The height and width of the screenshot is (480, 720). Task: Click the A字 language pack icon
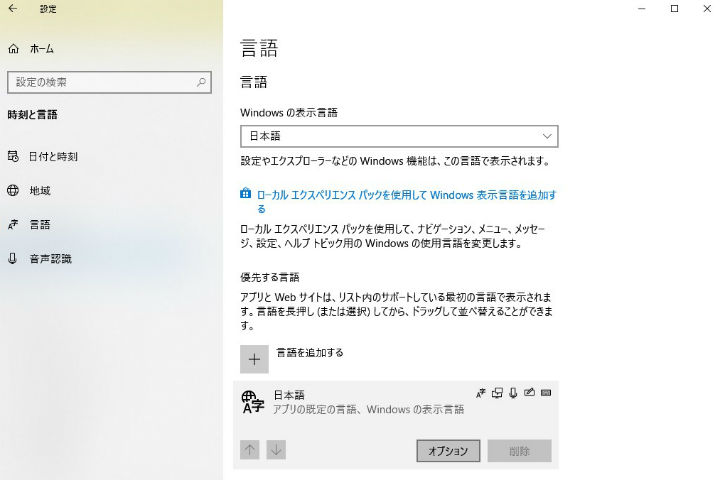tap(253, 402)
